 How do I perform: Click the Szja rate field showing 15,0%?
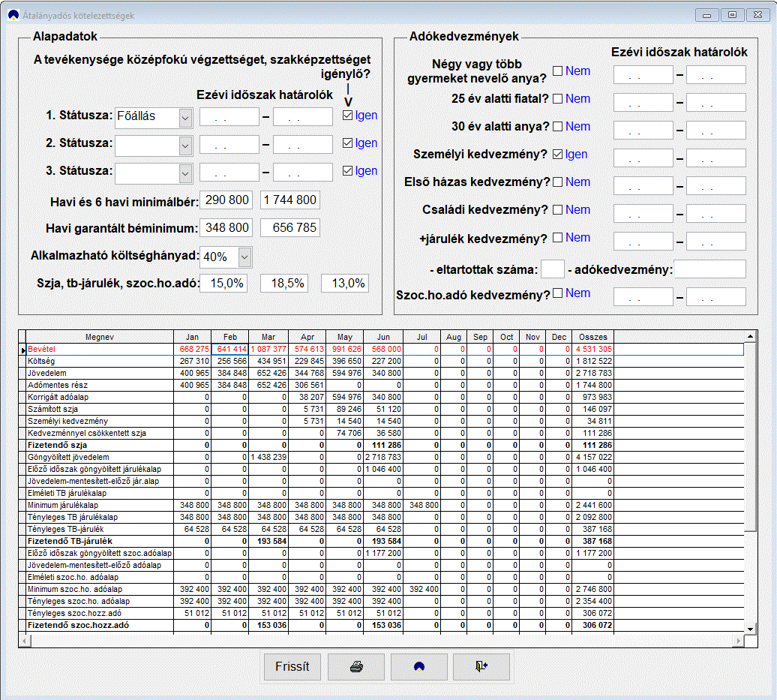[223, 283]
